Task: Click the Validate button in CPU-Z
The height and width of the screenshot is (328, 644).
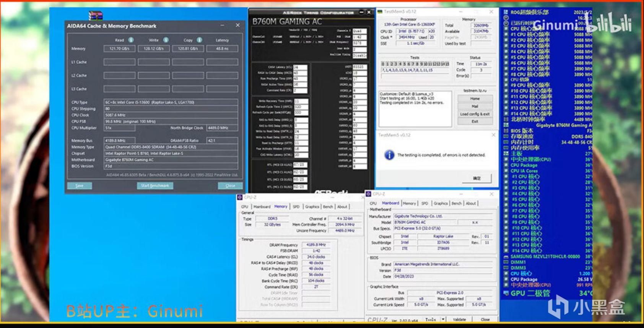Action: [x=459, y=319]
